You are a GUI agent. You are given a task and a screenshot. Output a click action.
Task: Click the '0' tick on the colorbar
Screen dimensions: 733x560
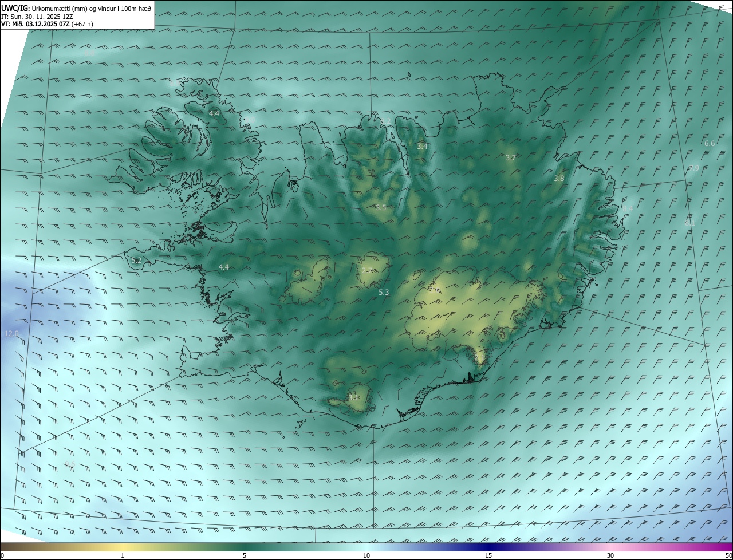2,555
